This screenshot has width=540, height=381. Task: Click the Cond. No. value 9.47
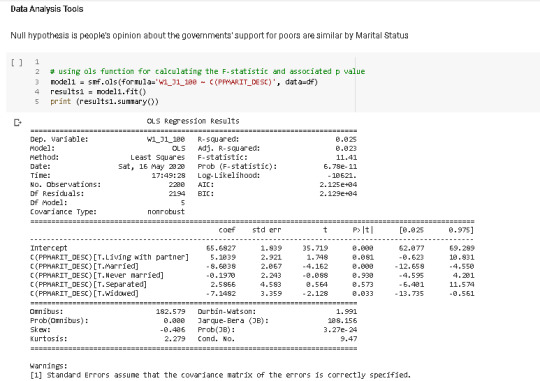pos(349,339)
